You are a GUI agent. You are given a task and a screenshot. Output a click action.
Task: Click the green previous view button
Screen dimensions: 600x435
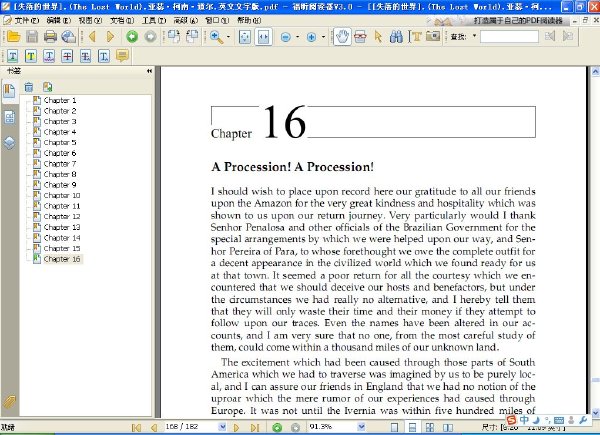(132, 37)
